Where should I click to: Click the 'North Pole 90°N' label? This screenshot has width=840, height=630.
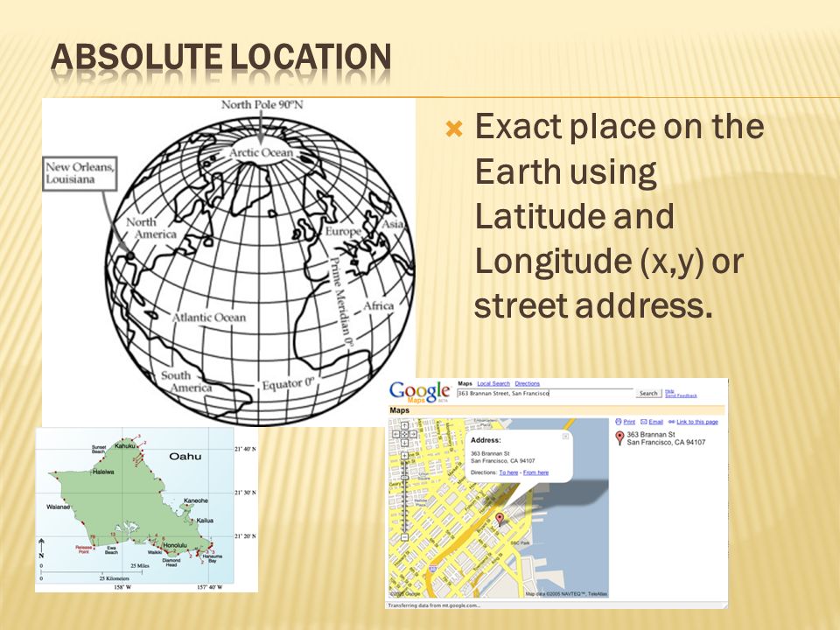(262, 104)
